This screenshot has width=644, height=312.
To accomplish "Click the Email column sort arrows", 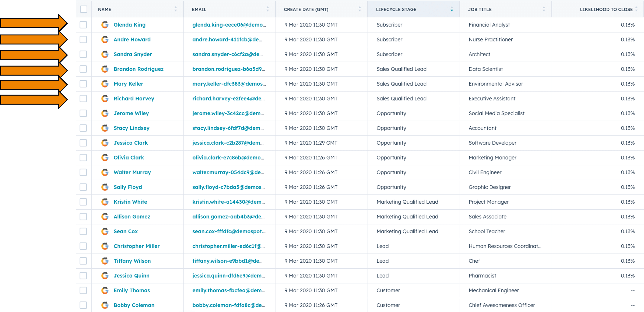I will tap(267, 9).
